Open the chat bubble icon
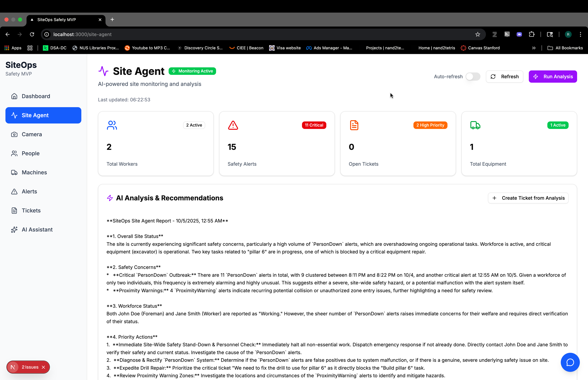 (570, 362)
